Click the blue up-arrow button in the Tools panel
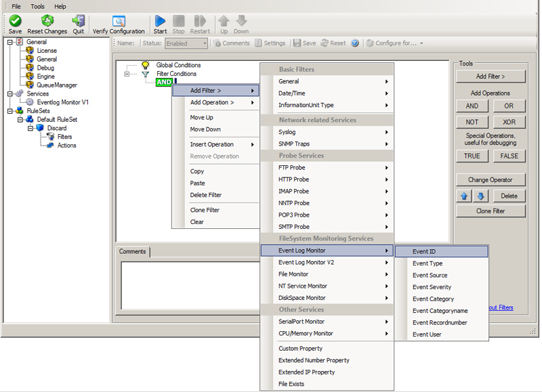The height and width of the screenshot is (392, 542). [464, 196]
